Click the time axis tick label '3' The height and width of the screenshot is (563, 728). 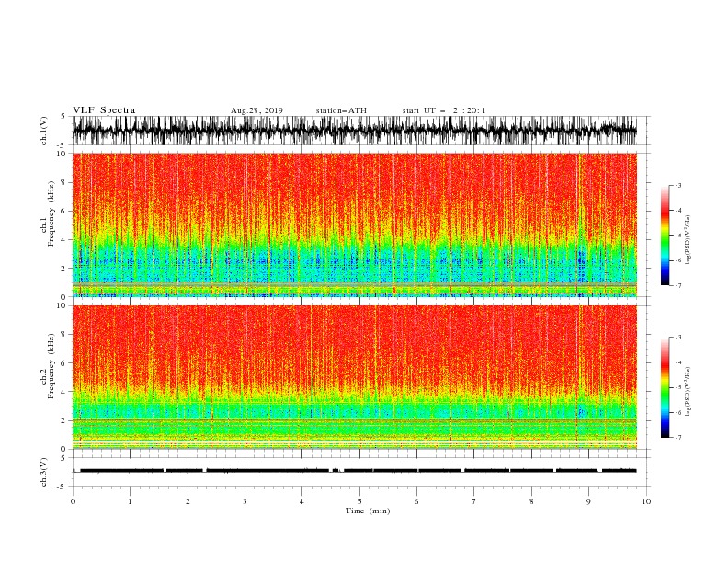[x=245, y=501]
